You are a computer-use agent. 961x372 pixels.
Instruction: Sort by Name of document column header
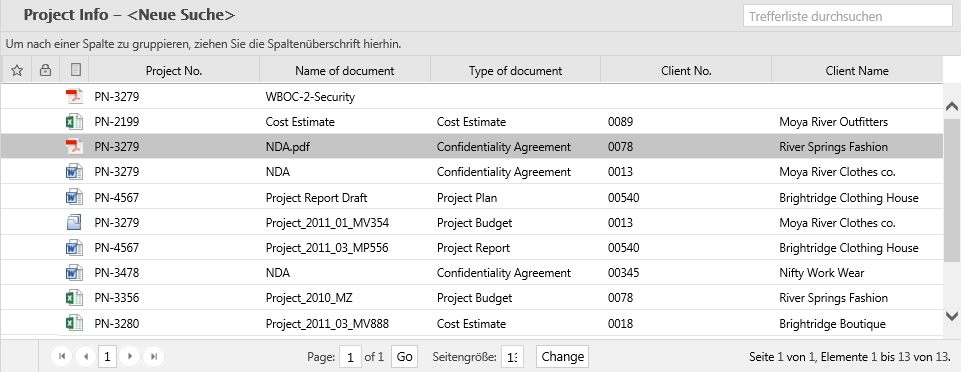tap(344, 70)
